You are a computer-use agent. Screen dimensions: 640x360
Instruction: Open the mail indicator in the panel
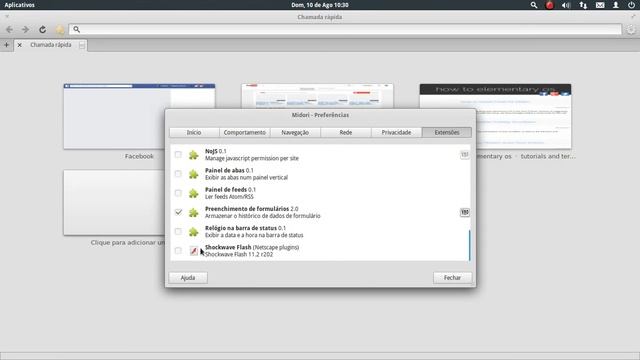click(x=600, y=5)
